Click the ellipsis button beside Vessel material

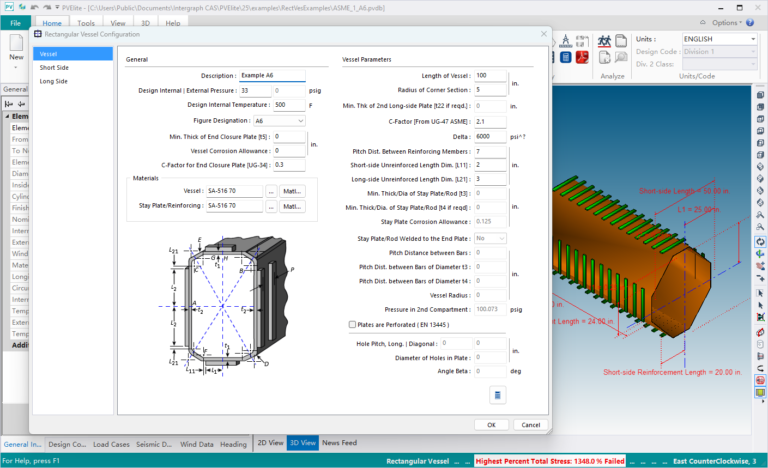[271, 191]
